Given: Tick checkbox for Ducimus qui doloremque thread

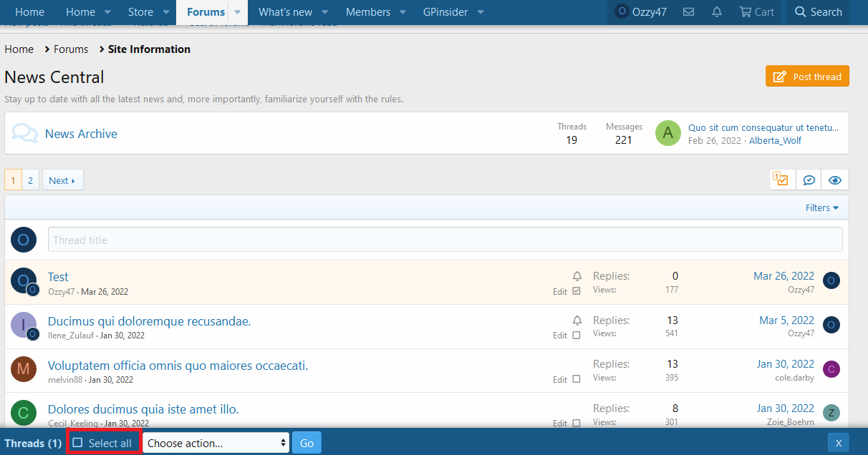Looking at the screenshot, I should [x=577, y=336].
